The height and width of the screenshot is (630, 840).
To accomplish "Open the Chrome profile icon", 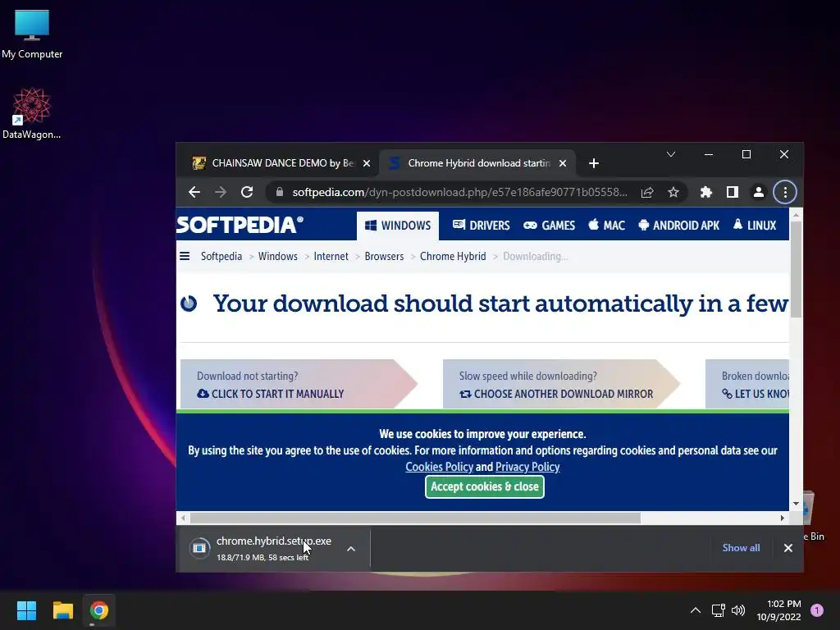I will (759, 192).
